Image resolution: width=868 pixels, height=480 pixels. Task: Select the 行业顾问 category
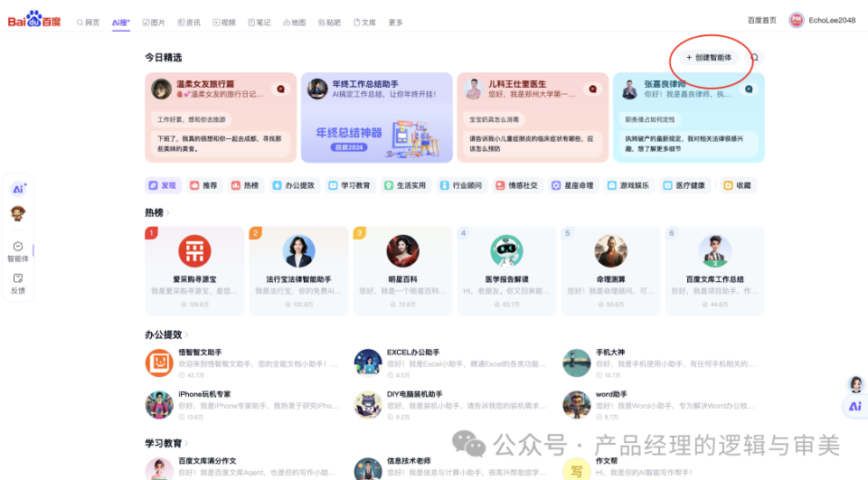coord(462,185)
